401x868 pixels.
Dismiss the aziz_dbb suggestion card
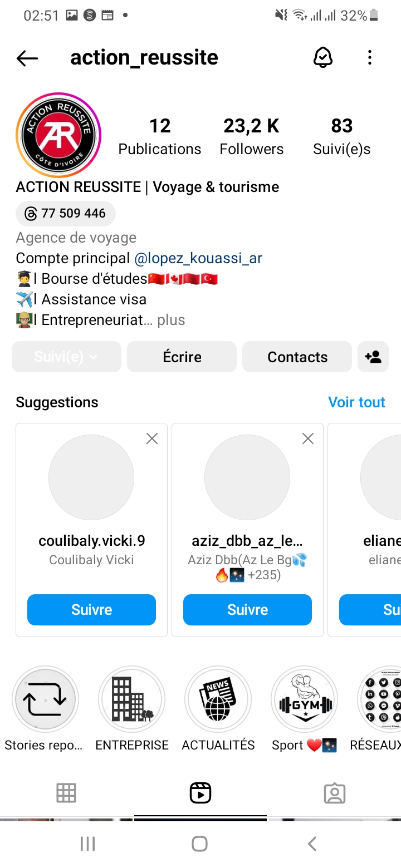(307, 439)
